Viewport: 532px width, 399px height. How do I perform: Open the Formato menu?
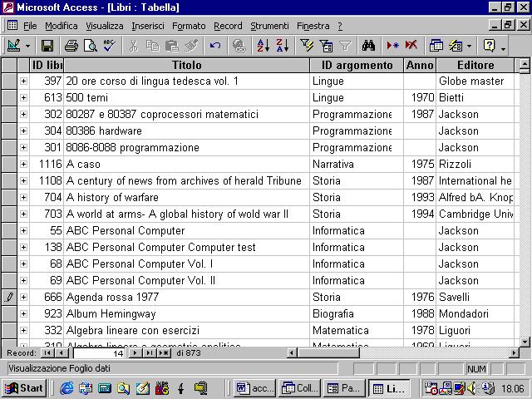pyautogui.click(x=189, y=26)
